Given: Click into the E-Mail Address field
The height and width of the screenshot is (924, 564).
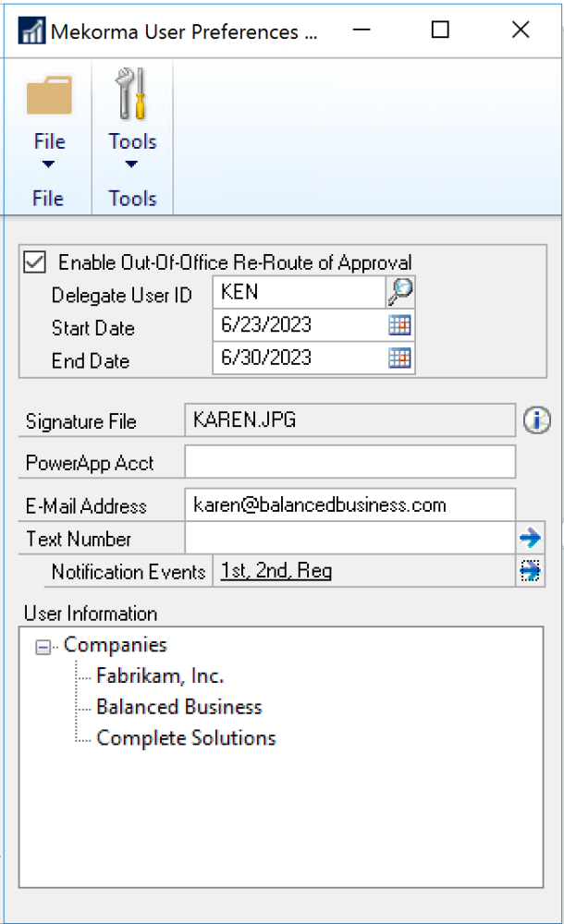Looking at the screenshot, I should [349, 505].
